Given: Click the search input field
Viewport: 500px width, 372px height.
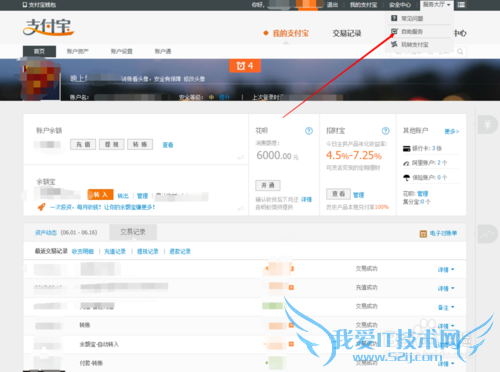Looking at the screenshot, I should 423,52.
